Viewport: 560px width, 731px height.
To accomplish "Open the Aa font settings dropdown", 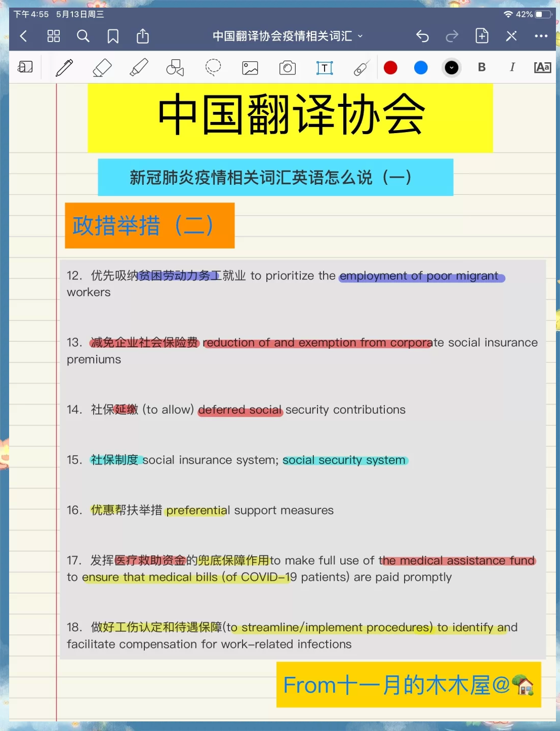I will (542, 67).
